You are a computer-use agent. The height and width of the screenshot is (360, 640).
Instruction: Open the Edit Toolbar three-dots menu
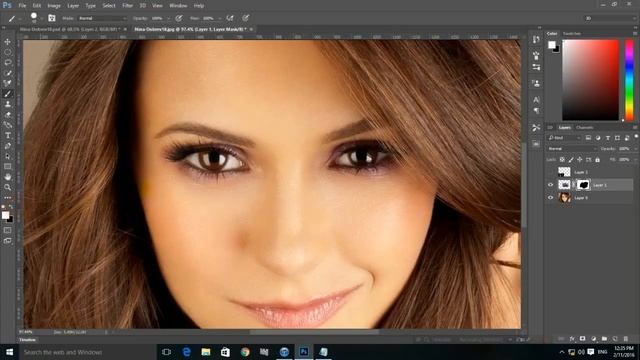pyautogui.click(x=7, y=198)
